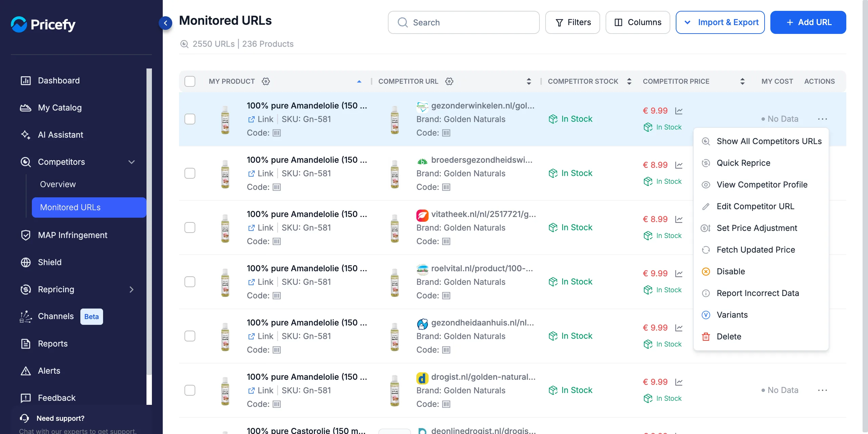This screenshot has height=434, width=868.
Task: Open Channels Beta sidebar item
Action: pos(61,317)
